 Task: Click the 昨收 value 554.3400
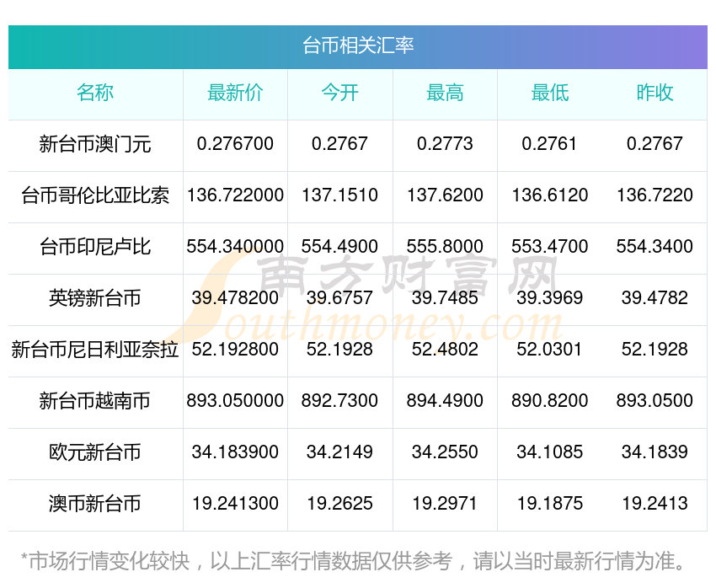coord(655,247)
